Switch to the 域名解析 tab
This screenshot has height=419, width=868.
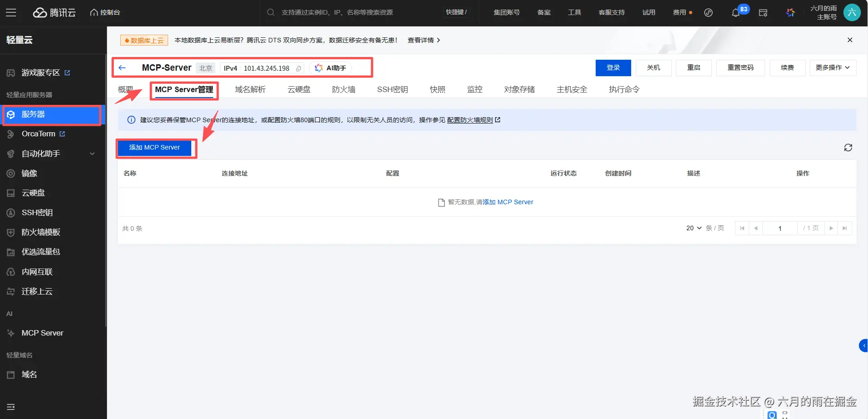click(x=250, y=89)
